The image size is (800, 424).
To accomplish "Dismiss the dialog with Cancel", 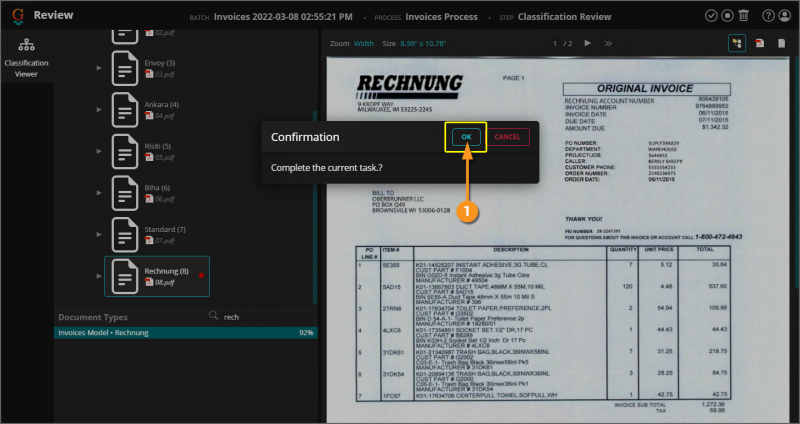I will point(507,137).
